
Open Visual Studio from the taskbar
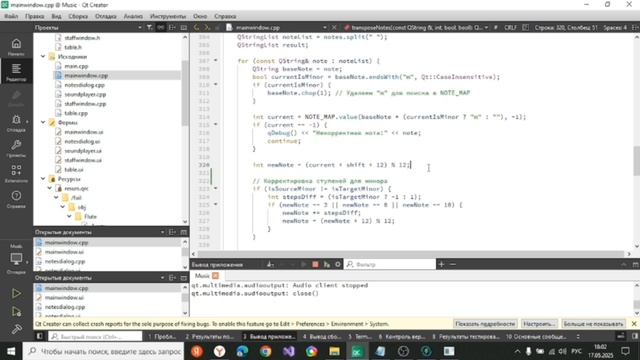tap(289, 351)
